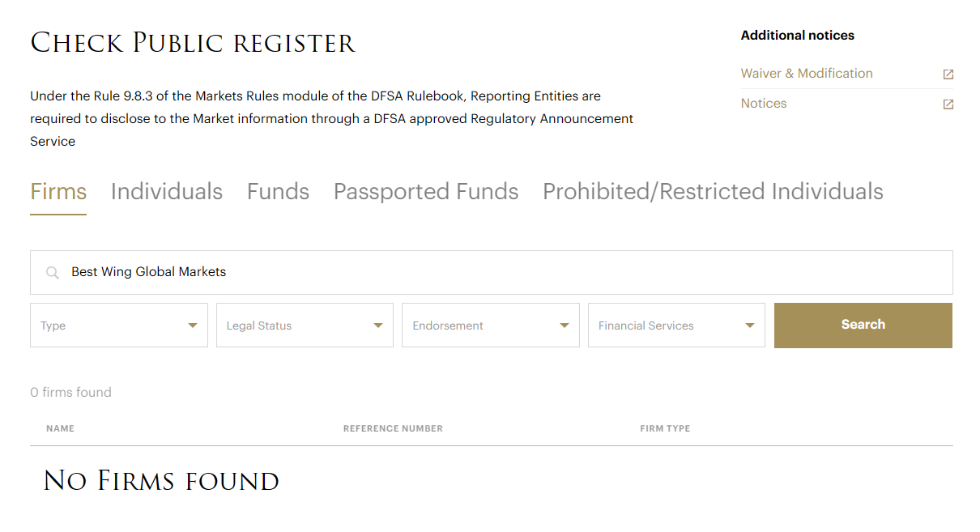The height and width of the screenshot is (532, 980).
Task: Open the Type dropdown
Action: pyautogui.click(x=119, y=326)
